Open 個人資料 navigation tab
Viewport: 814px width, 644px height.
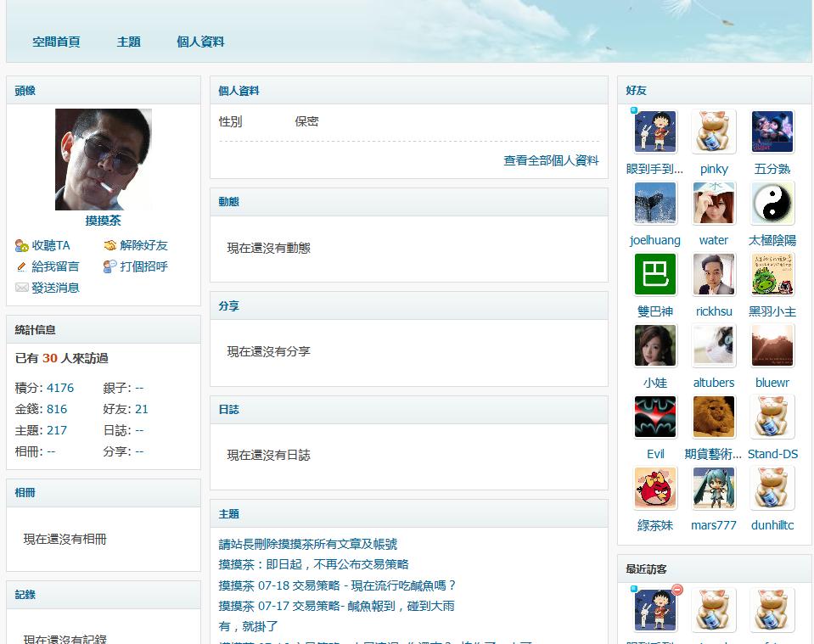[200, 42]
